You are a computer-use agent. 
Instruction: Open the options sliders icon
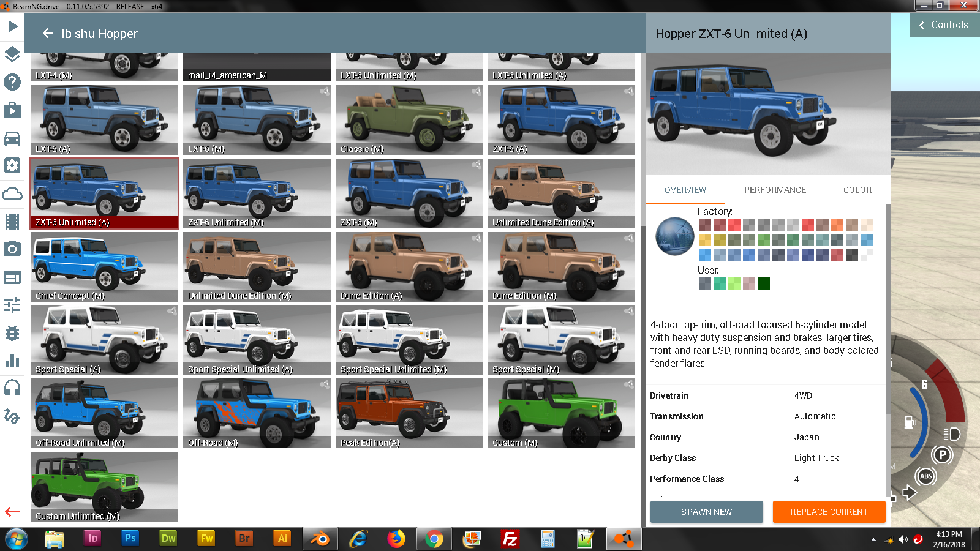(12, 304)
